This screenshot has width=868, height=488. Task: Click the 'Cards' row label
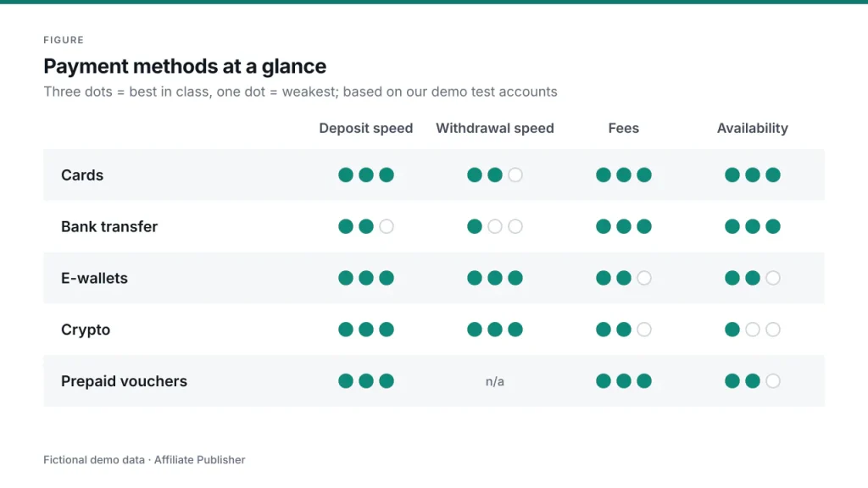click(82, 175)
